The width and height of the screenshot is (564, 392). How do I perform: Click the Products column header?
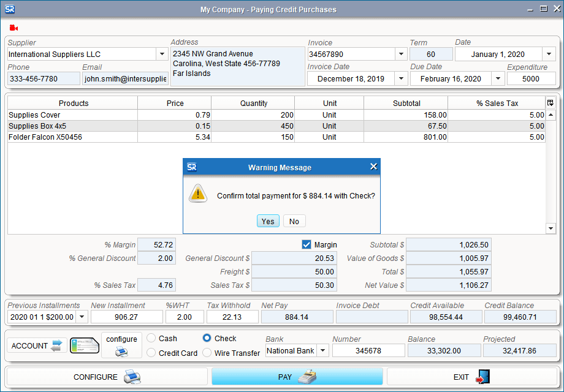point(73,103)
